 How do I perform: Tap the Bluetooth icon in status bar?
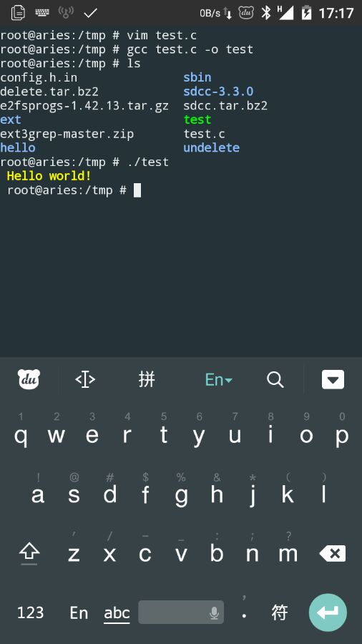(266, 13)
